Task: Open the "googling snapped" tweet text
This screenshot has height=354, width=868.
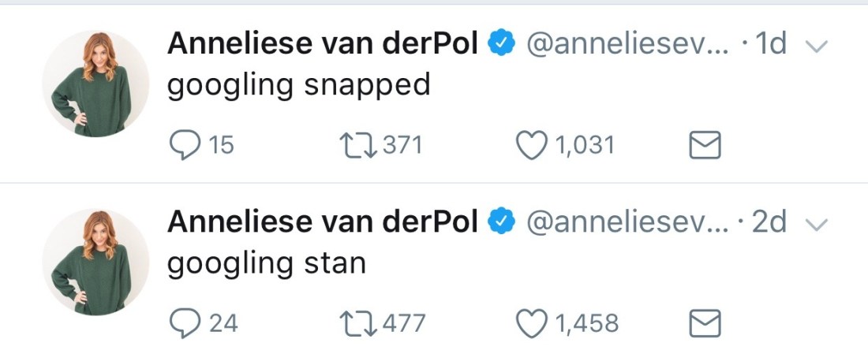Action: pos(299,85)
